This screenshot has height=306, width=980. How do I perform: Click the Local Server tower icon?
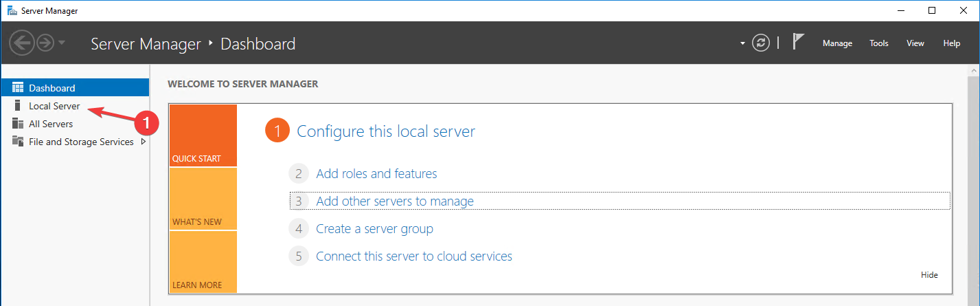(x=18, y=106)
